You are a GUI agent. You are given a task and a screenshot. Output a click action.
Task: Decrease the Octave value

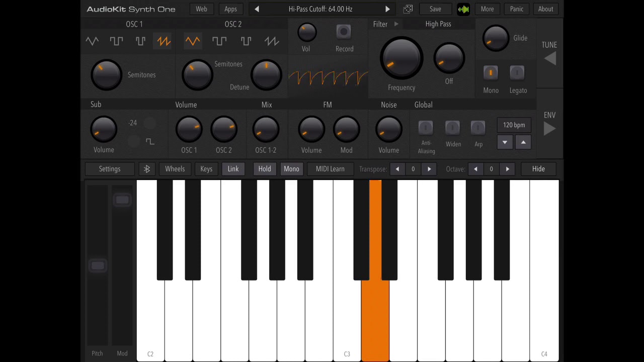(x=475, y=169)
